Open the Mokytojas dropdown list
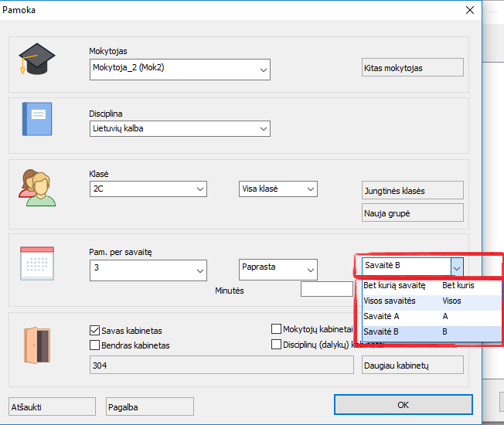The width and height of the screenshot is (504, 425). (263, 69)
